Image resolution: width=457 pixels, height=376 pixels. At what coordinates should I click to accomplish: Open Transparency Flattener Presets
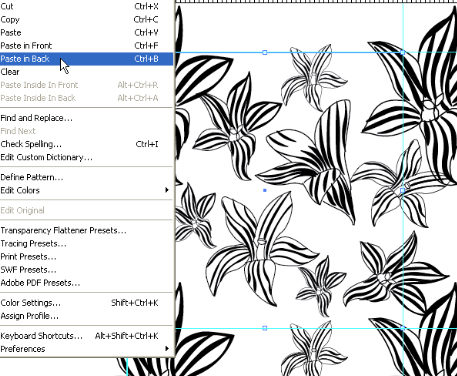point(86,230)
